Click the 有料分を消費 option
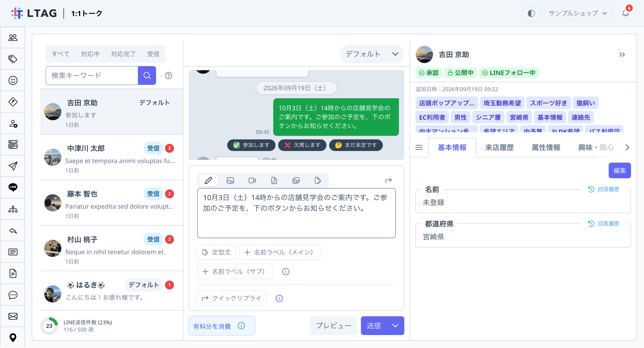 coord(222,326)
